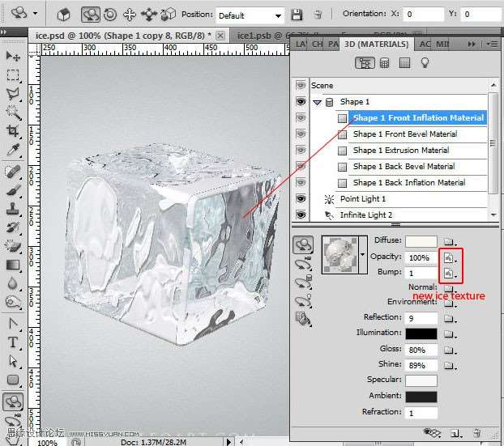Select the Eyedropper tool
This screenshot has width=504, height=446.
(13, 150)
